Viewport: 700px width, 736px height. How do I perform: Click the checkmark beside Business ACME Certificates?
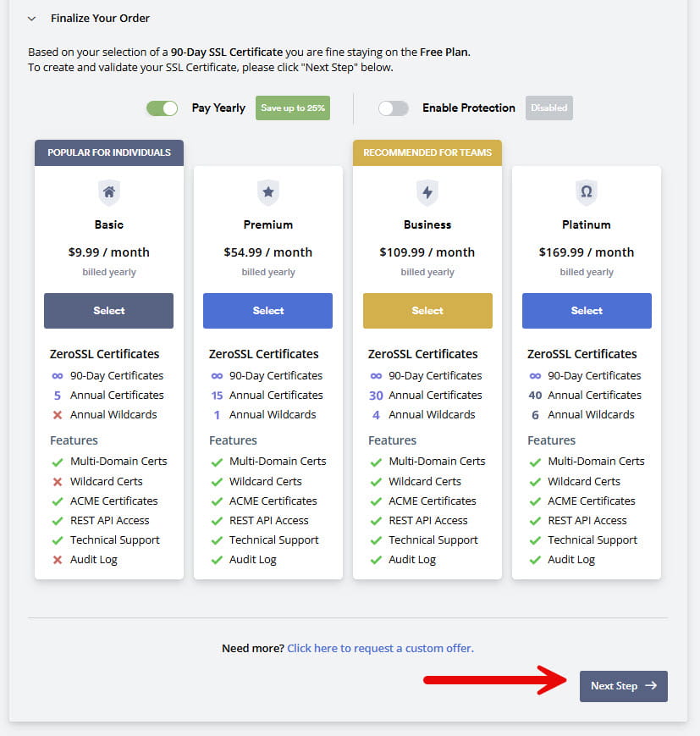376,501
